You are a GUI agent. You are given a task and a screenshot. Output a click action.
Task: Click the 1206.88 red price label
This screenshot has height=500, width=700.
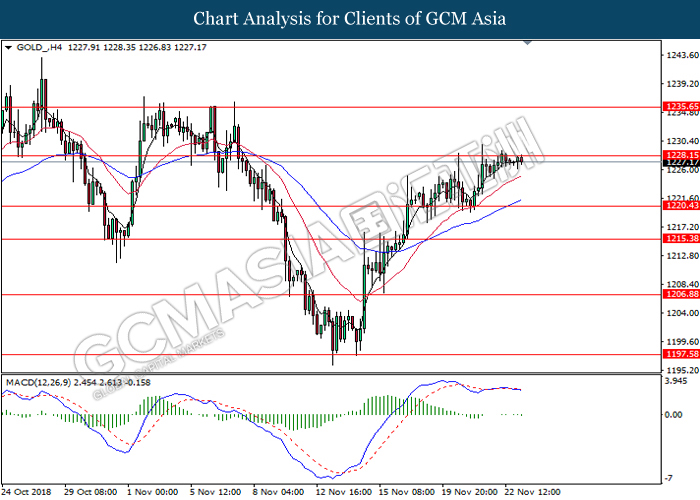[681, 294]
